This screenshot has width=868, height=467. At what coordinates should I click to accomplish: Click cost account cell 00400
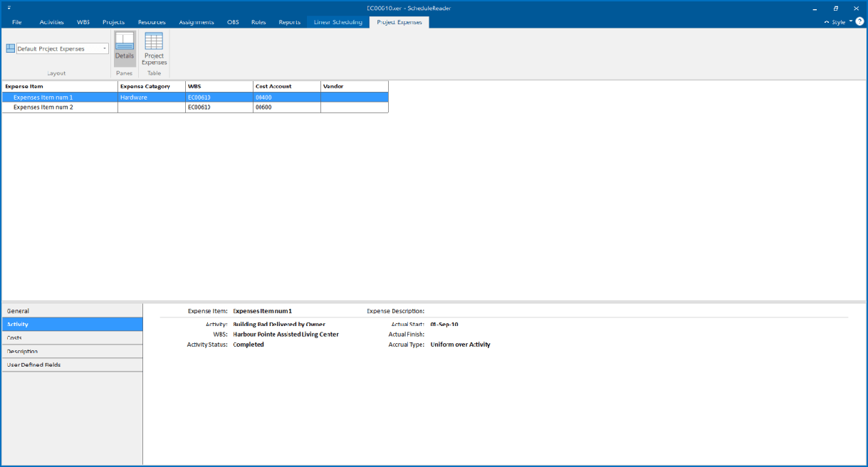point(287,97)
